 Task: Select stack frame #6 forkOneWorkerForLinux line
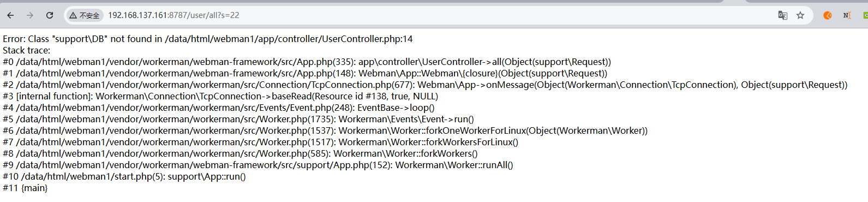click(x=325, y=130)
